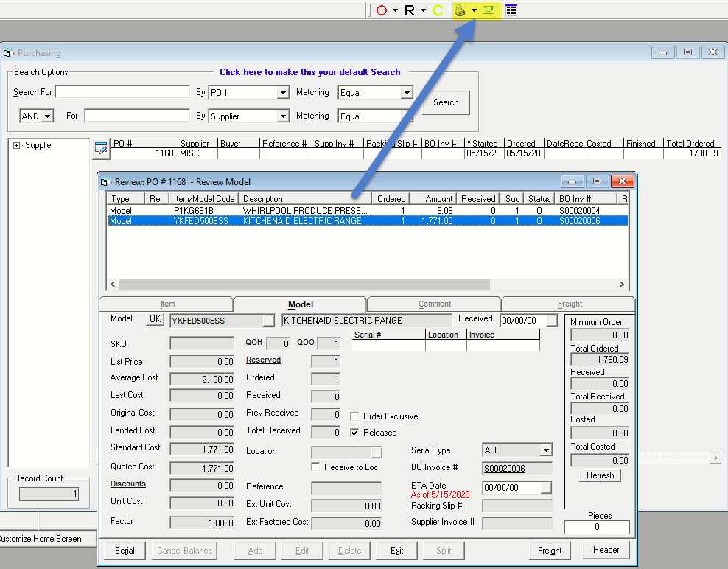Open the Matching dropdown beside By PO #
This screenshot has width=728, height=569.
pos(407,92)
